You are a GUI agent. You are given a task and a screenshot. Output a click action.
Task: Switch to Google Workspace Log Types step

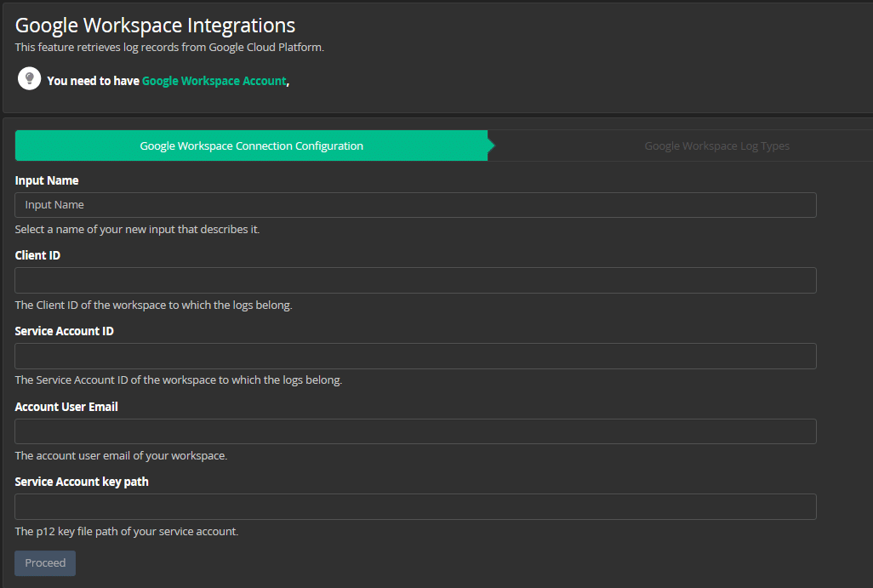click(716, 146)
